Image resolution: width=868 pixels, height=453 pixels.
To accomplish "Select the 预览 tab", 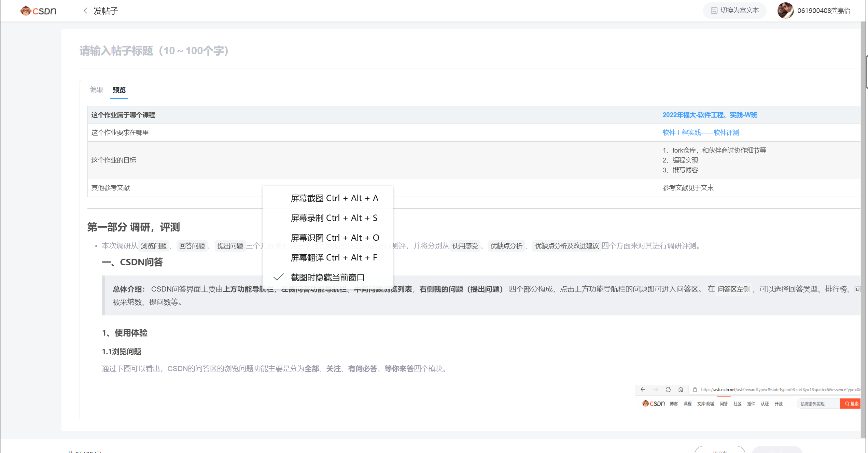I will point(119,90).
